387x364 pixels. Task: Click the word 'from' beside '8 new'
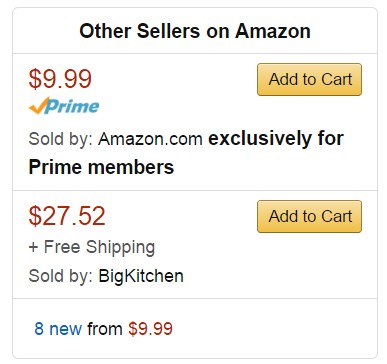click(105, 329)
